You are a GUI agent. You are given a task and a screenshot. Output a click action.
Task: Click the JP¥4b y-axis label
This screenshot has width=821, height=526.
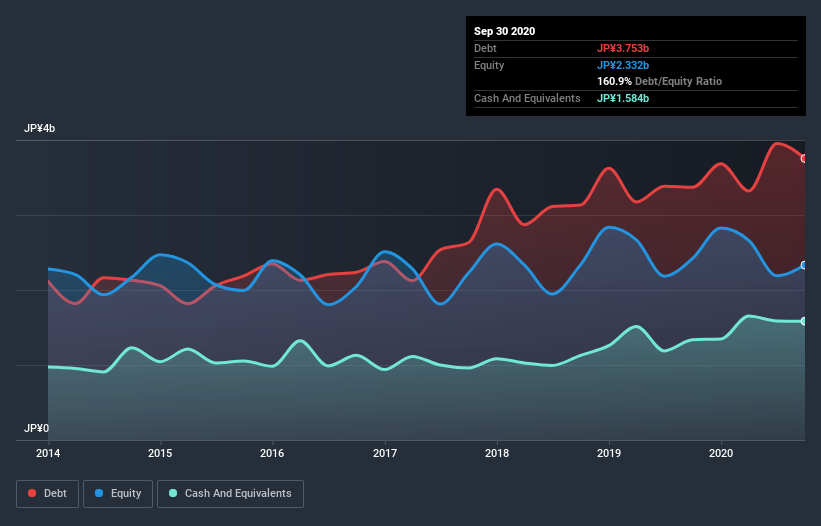(x=39, y=128)
